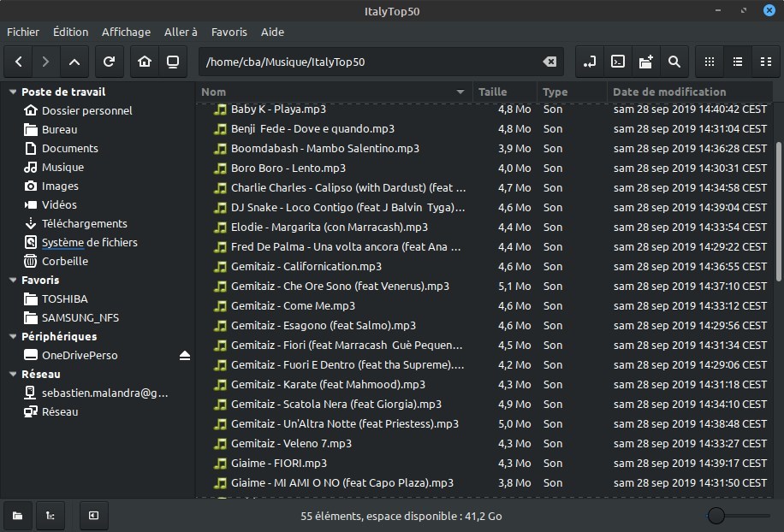The height and width of the screenshot is (532, 784).
Task: Go to the home folder icon
Action: pos(146,62)
